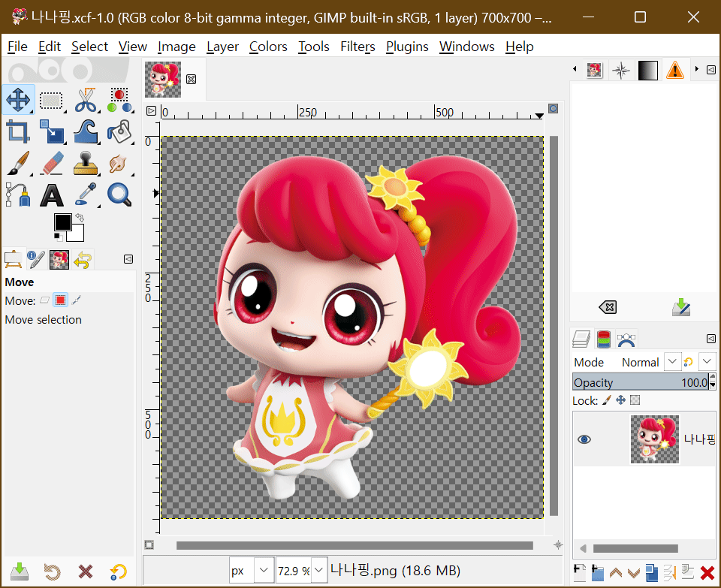Save error log to file
The image size is (721, 588).
pos(681,307)
